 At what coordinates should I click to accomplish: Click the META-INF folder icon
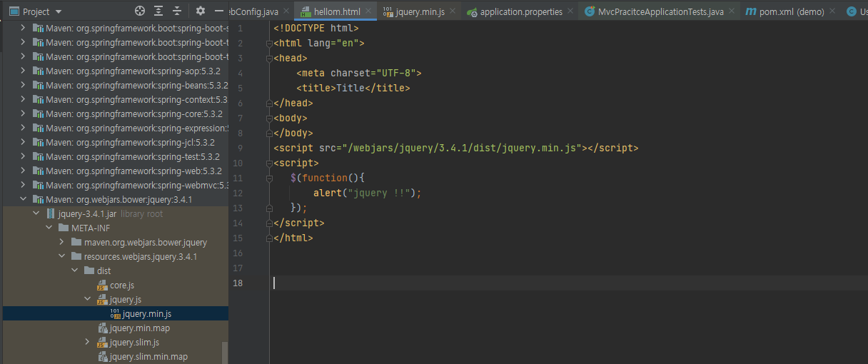(x=64, y=228)
